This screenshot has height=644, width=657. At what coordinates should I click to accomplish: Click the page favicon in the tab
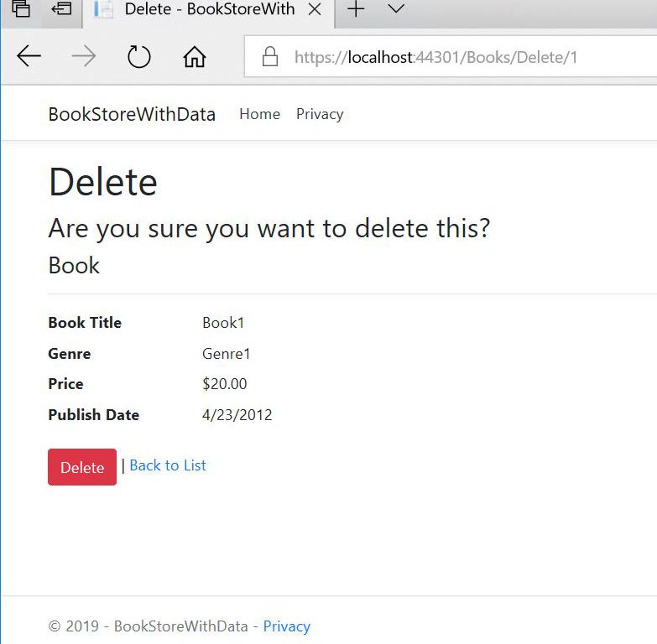point(104,10)
